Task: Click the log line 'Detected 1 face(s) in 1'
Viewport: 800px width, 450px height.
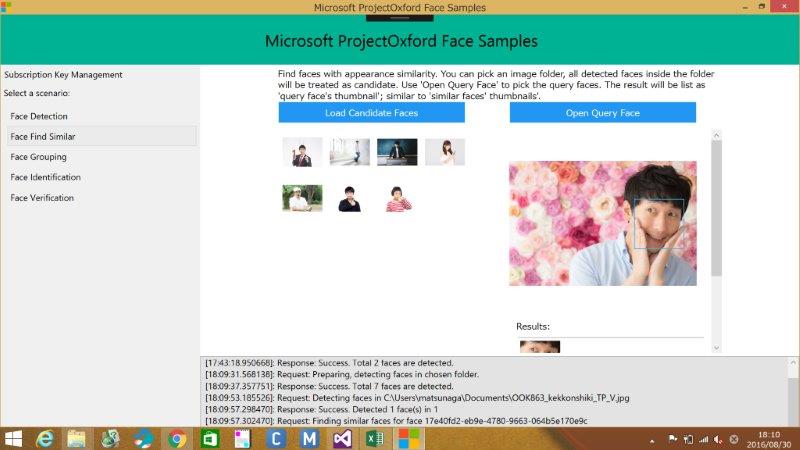Action: 321,409
